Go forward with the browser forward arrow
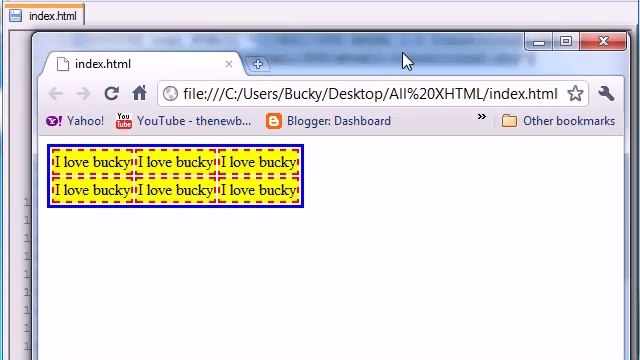This screenshot has width=640, height=360. (83, 94)
